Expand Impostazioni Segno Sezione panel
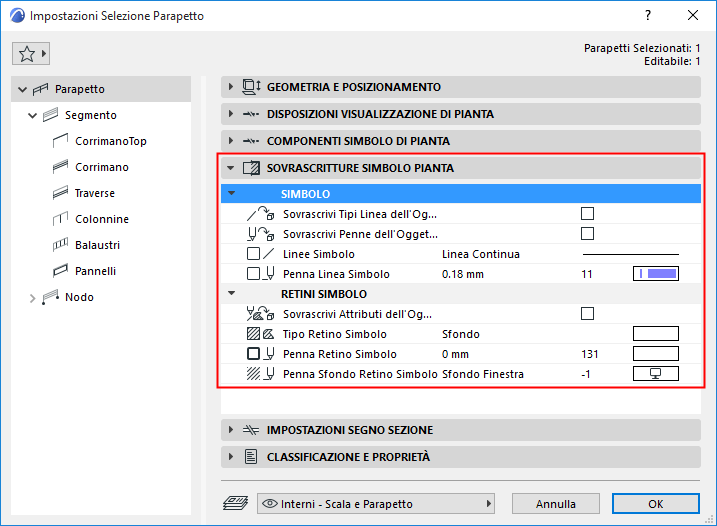This screenshot has height=526, width=717. pyautogui.click(x=231, y=430)
